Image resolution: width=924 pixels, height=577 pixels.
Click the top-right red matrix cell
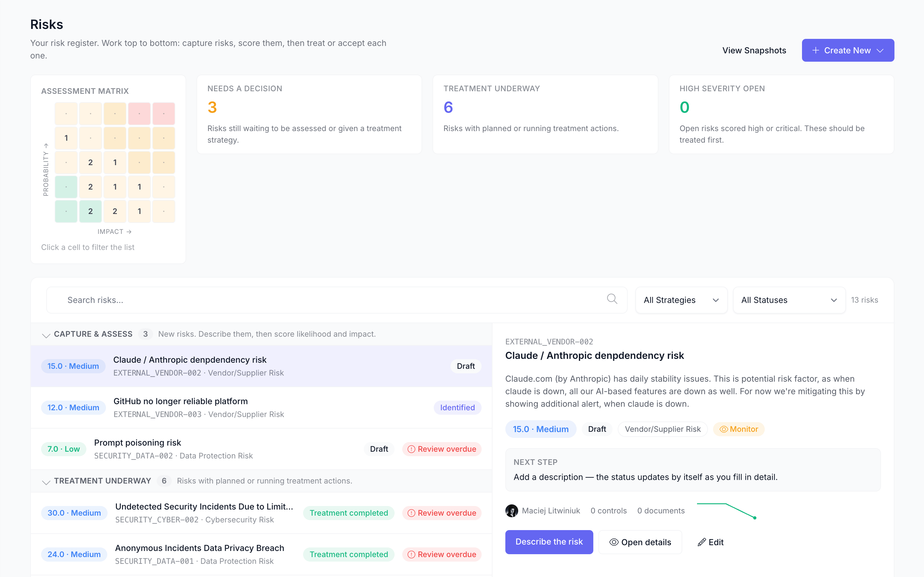tap(164, 113)
